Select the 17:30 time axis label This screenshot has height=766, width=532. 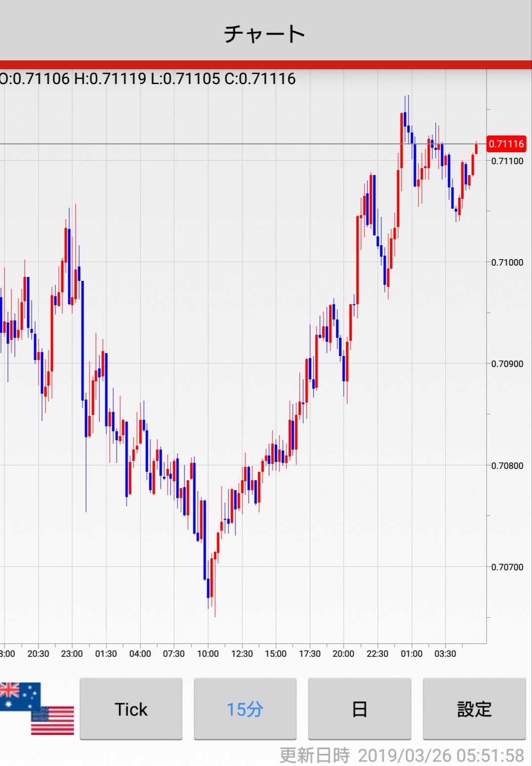(310, 654)
